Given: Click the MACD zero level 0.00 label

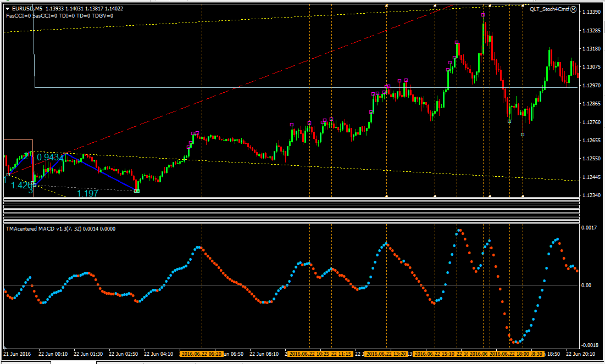Looking at the screenshot, I should click(586, 285).
